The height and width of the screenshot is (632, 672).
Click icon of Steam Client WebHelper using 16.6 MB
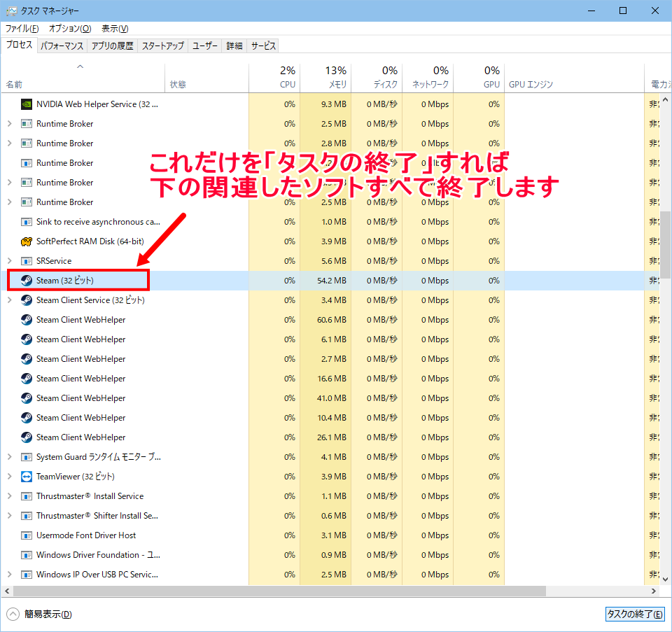point(27,379)
